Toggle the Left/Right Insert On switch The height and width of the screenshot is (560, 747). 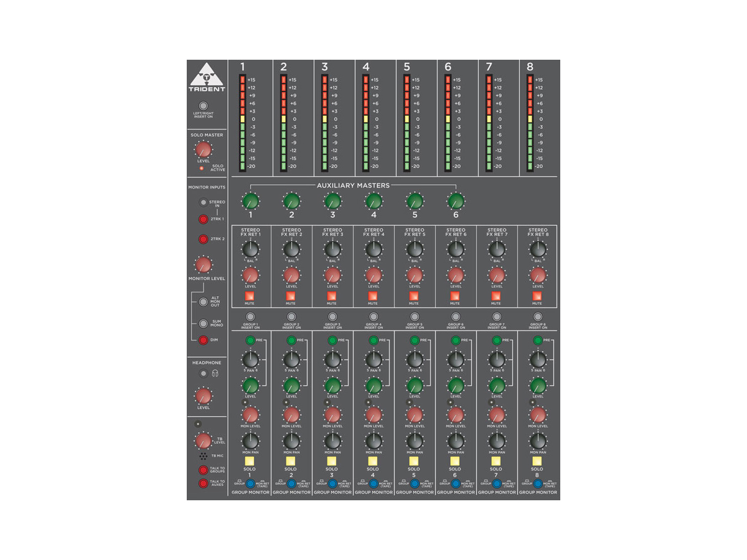(203, 106)
